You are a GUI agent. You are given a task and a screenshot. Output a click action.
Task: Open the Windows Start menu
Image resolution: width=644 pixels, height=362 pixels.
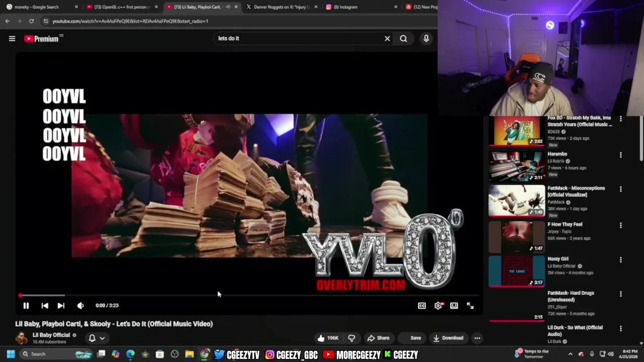[x=11, y=354]
